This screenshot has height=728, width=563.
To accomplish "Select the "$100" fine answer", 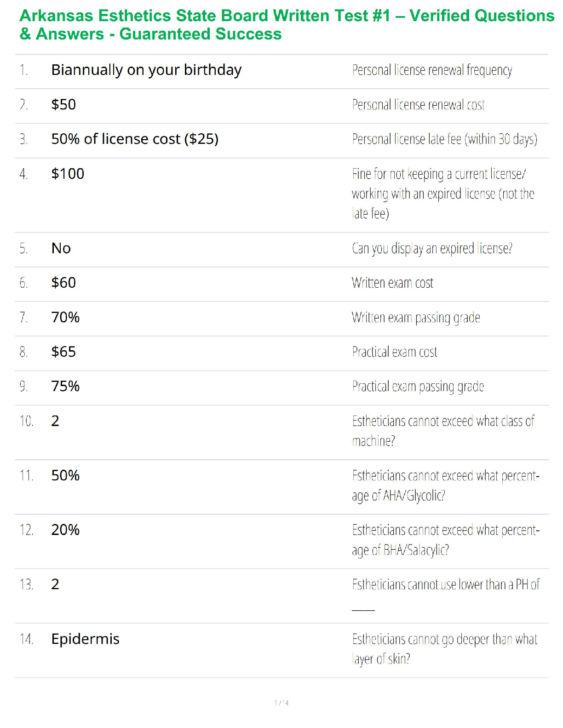I will 68,174.
